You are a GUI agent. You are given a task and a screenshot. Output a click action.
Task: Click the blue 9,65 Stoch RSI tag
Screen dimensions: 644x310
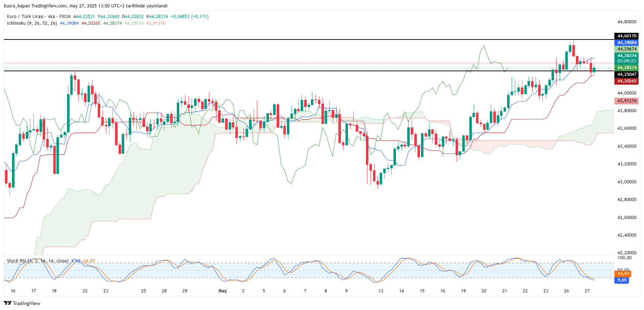(x=622, y=280)
